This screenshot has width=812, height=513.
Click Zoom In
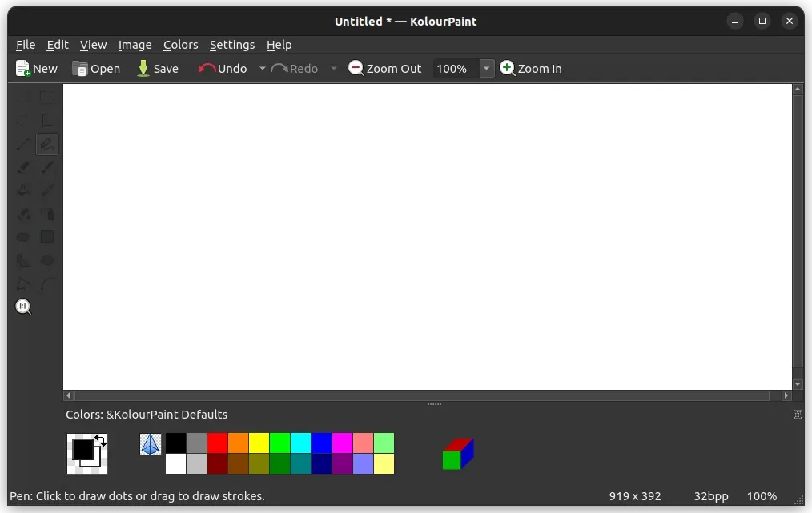531,68
